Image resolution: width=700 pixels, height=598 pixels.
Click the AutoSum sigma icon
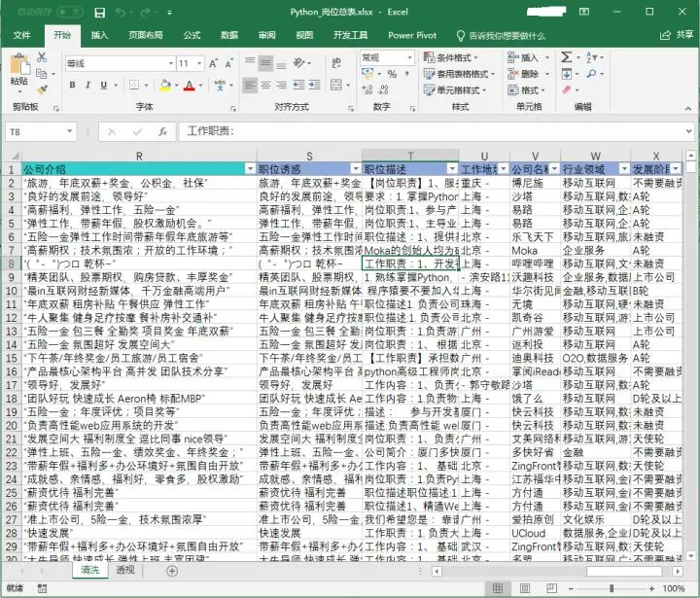pos(566,57)
